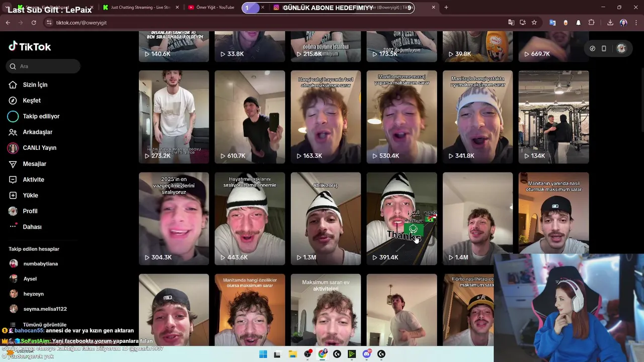Open Chrome profile avatar
This screenshot has height=362, width=644.
point(623,23)
